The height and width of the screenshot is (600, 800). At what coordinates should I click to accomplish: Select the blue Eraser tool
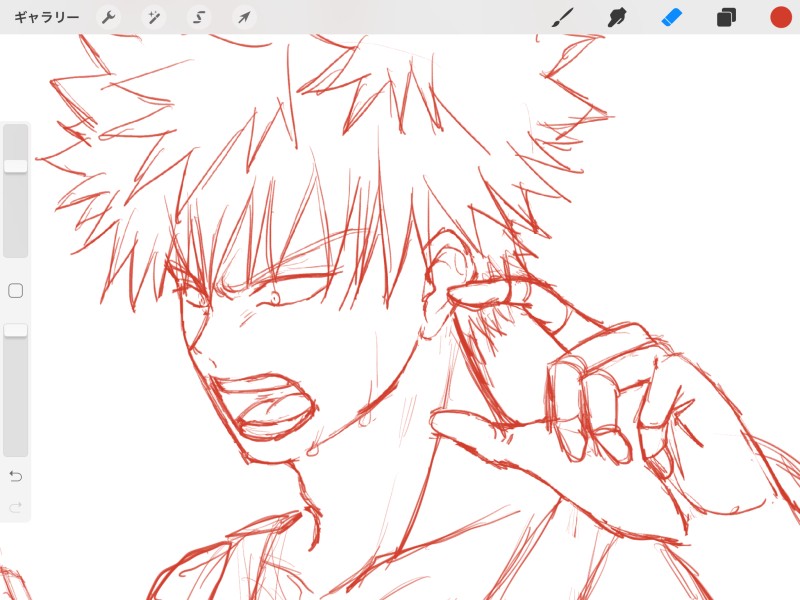pyautogui.click(x=671, y=17)
